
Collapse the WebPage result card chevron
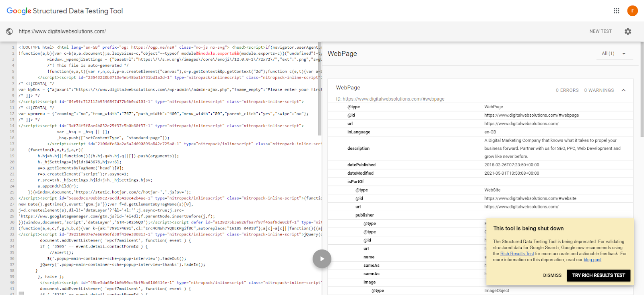point(623,90)
